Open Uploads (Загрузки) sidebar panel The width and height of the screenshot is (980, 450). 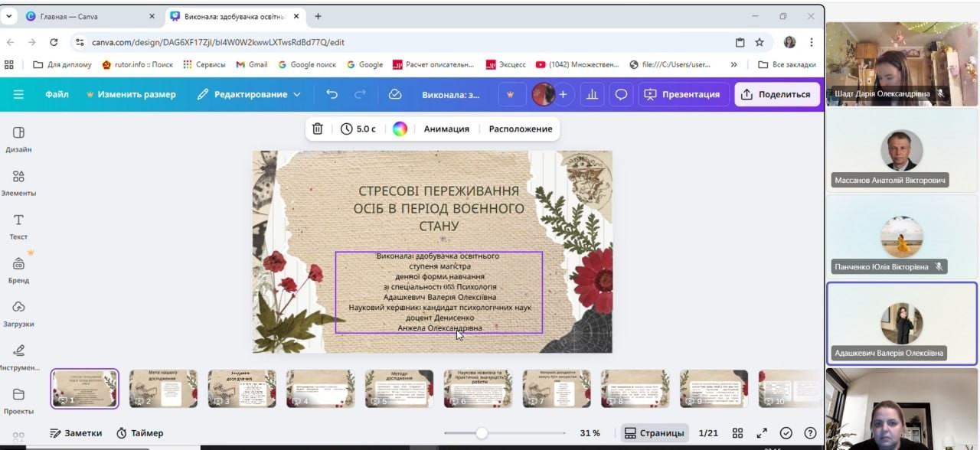pos(18,313)
